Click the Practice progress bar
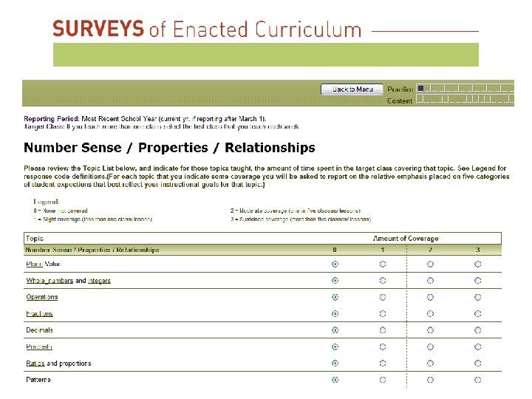Viewport: 532px width, 399px height. 465,89
